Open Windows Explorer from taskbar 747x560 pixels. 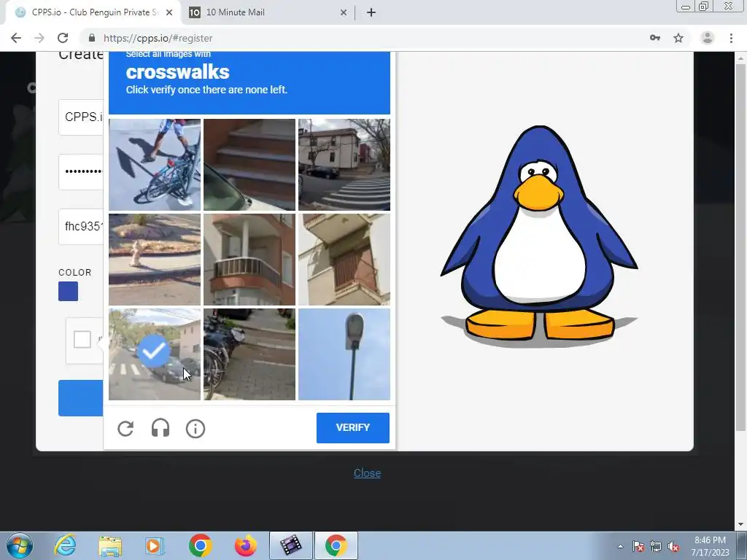click(x=110, y=545)
